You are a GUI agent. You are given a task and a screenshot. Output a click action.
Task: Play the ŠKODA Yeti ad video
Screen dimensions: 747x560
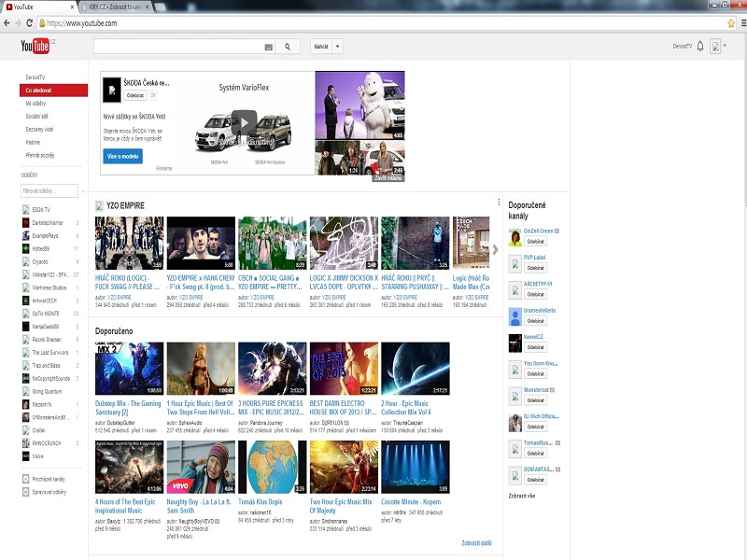pyautogui.click(x=244, y=122)
